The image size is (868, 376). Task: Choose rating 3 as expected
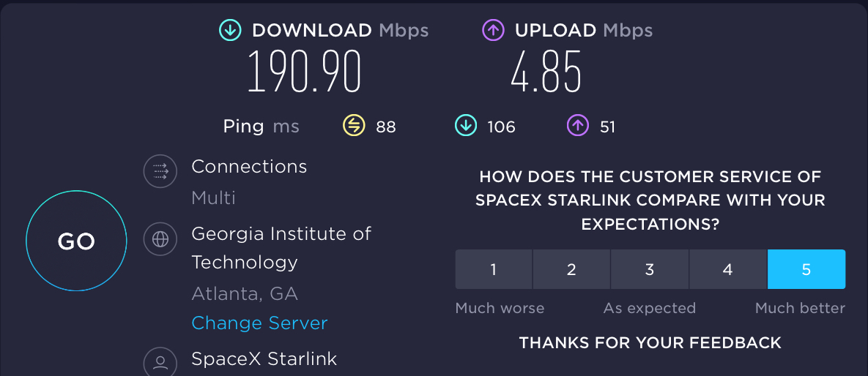tap(650, 269)
